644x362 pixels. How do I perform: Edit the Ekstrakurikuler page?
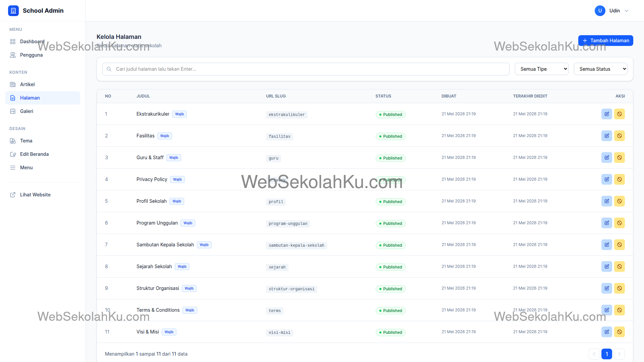[607, 114]
